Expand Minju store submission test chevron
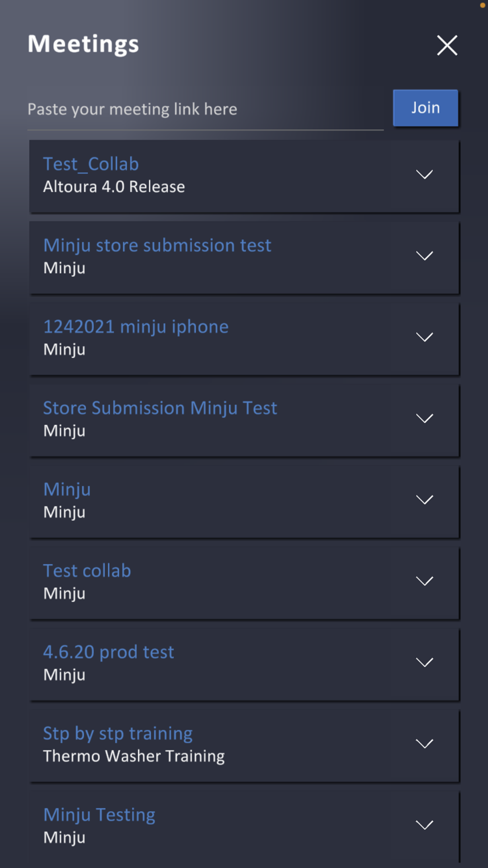 (425, 256)
